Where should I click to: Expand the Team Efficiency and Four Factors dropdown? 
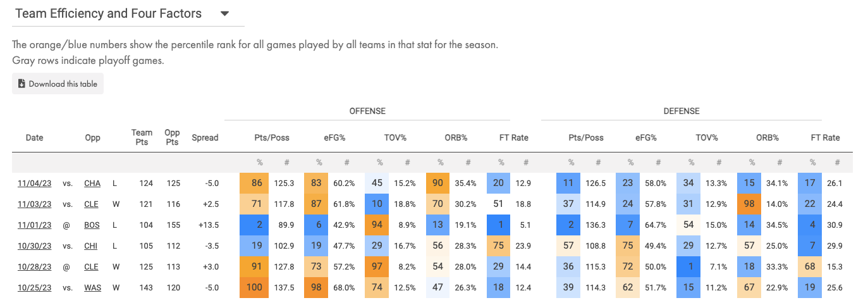(x=224, y=14)
